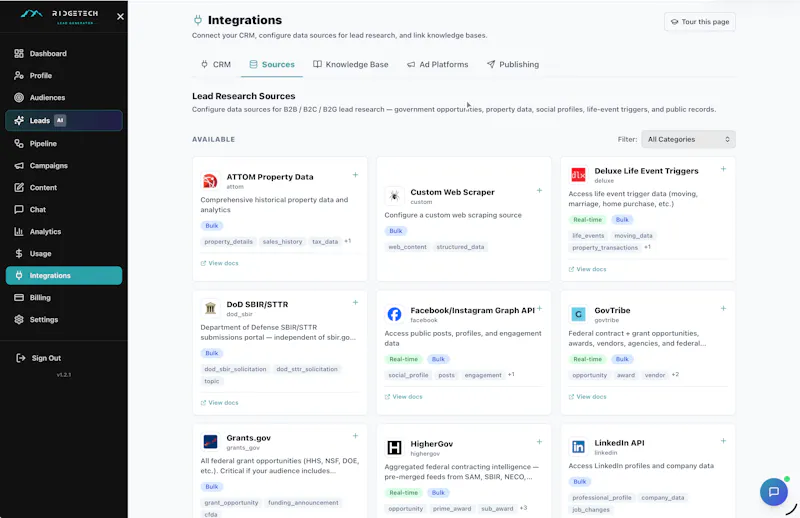800x518 pixels.
Task: Click the DoD SBIR building icon
Action: tap(210, 308)
